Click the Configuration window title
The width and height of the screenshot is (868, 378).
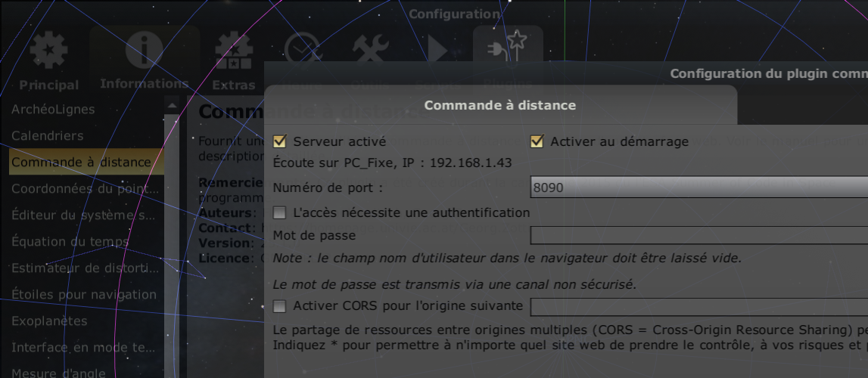click(x=455, y=14)
